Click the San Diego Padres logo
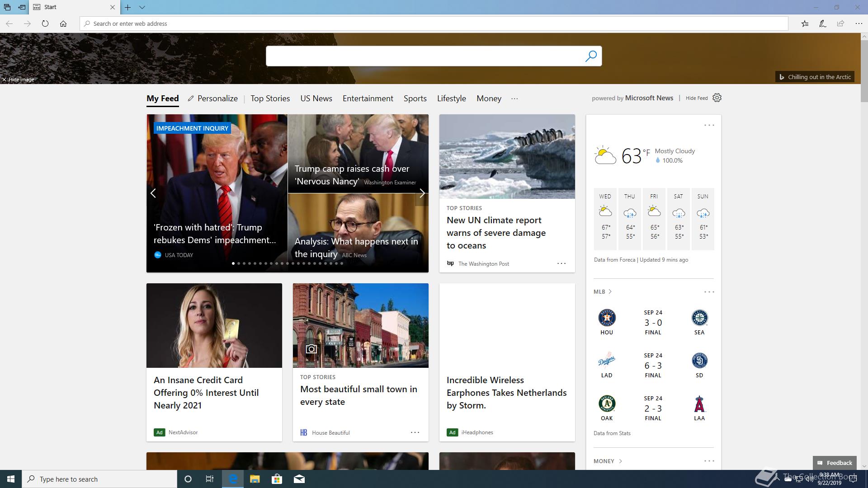Screen dimensions: 868x488 pyautogui.click(x=699, y=361)
